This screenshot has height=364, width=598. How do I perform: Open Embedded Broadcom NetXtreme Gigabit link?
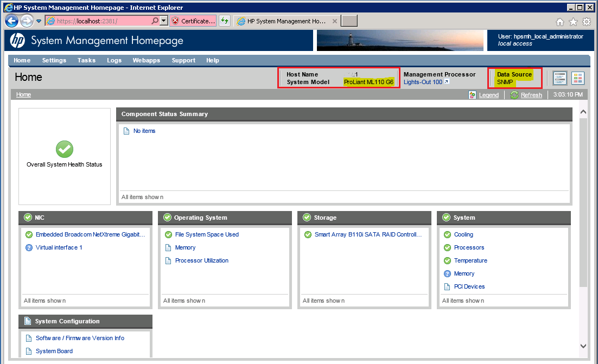click(91, 234)
